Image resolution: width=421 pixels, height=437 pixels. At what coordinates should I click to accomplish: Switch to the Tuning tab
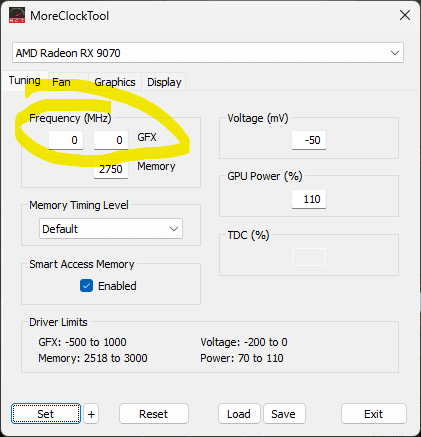click(x=25, y=80)
